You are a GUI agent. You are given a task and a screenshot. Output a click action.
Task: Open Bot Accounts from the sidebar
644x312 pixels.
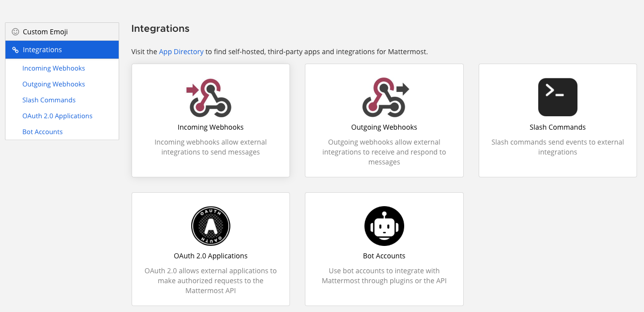pyautogui.click(x=42, y=132)
